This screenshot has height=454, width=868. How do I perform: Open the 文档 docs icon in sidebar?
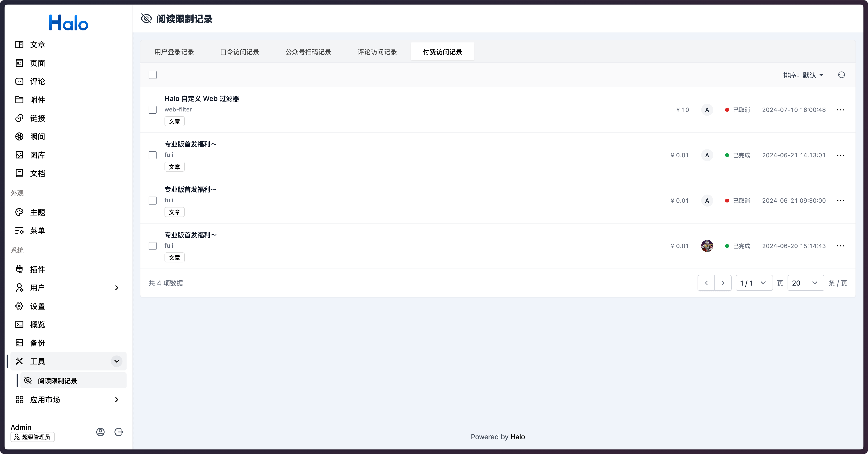point(19,173)
